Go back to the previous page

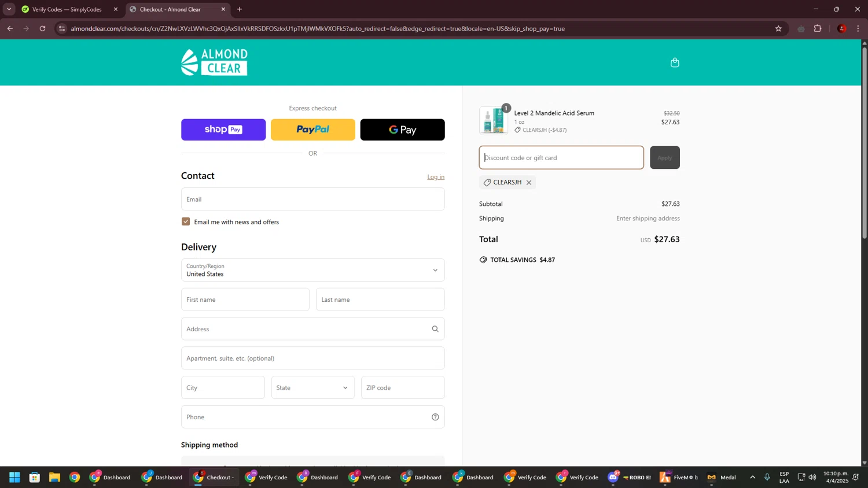(10, 28)
